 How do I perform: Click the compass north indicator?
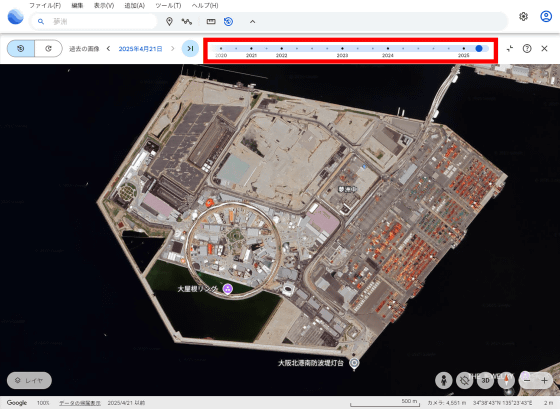[x=506, y=380]
